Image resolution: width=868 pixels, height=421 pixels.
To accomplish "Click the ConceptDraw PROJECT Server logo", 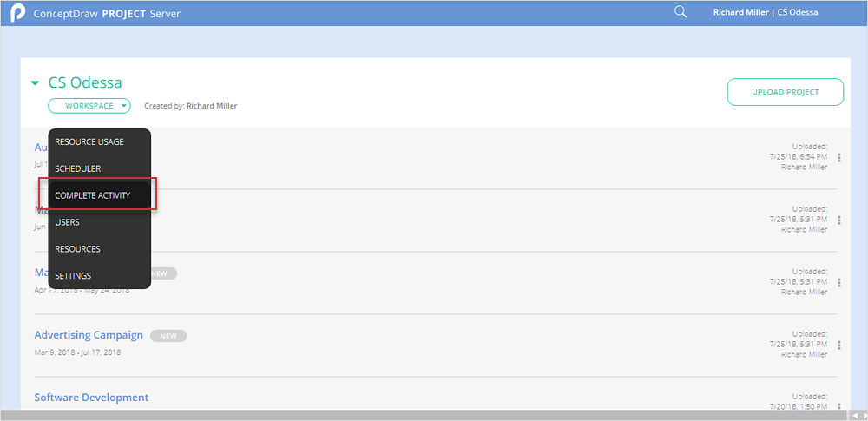I will tap(17, 13).
